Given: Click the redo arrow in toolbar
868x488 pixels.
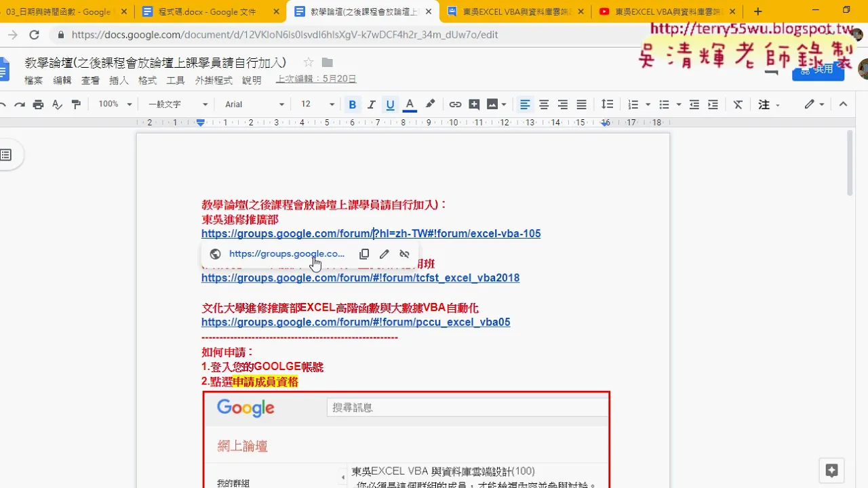Looking at the screenshot, I should point(20,104).
